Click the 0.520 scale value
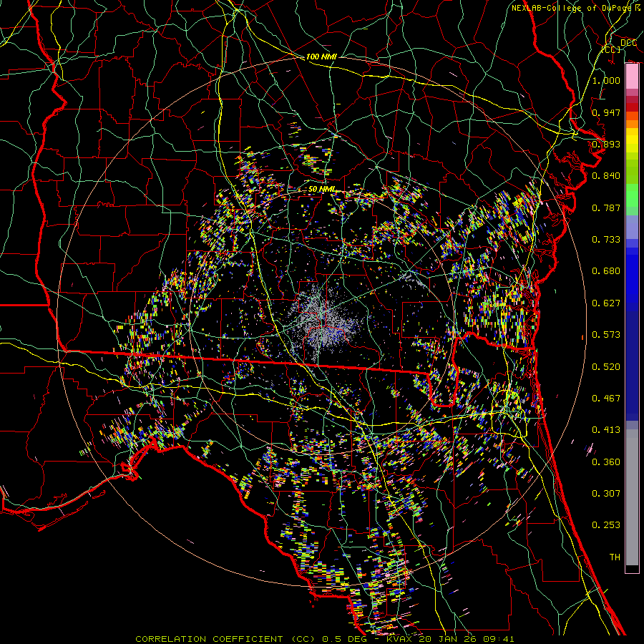This screenshot has width=644, height=644. pyautogui.click(x=606, y=367)
